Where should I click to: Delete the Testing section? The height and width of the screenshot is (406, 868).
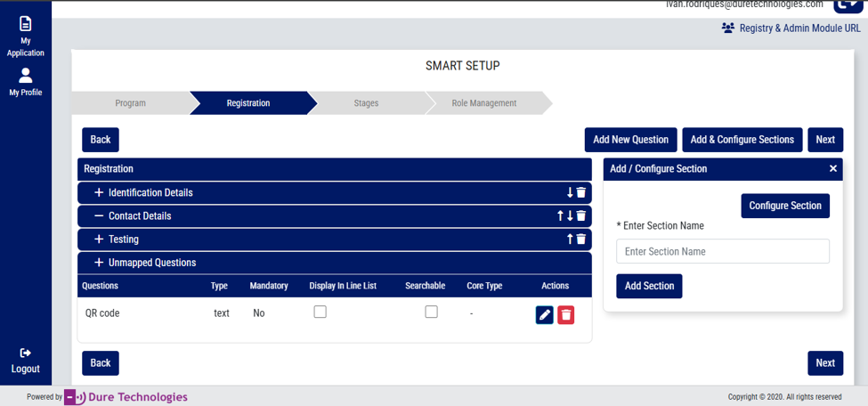pos(580,240)
